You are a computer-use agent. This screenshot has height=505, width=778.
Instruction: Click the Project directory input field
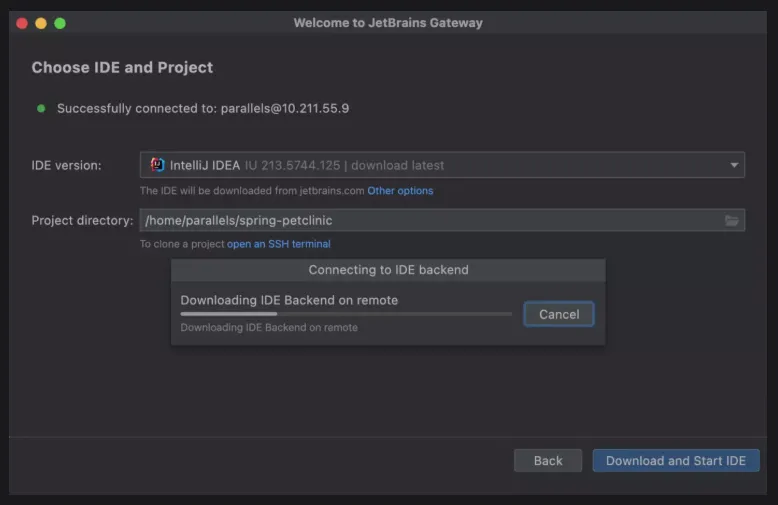[442, 220]
